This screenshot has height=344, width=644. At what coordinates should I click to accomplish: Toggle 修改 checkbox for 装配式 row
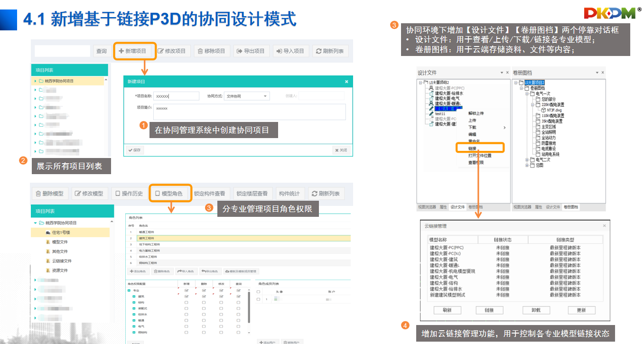click(221, 308)
